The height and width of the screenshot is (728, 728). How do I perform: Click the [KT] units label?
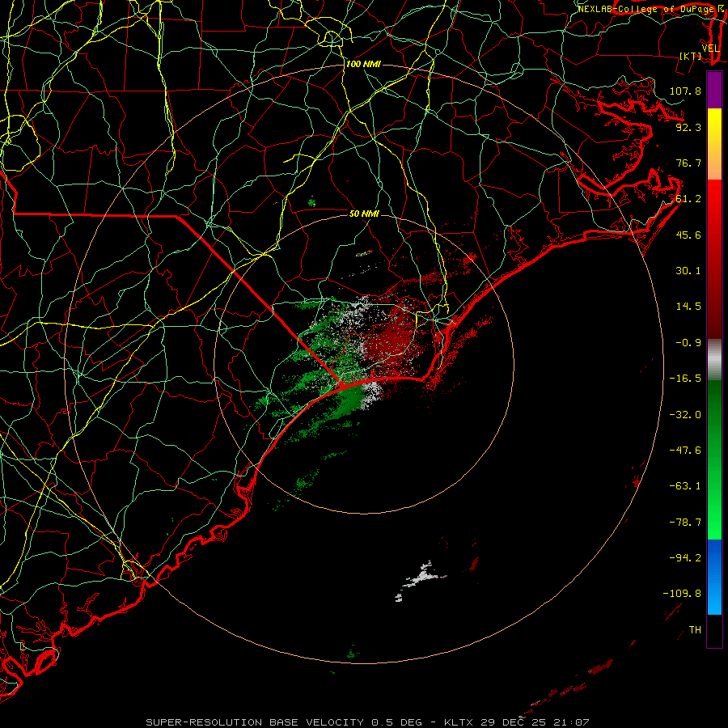[x=691, y=56]
